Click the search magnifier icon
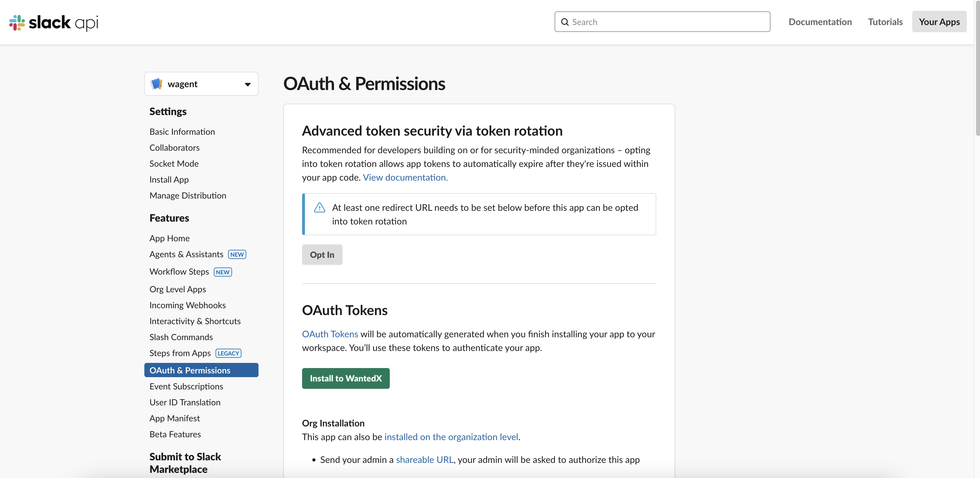980x478 pixels. point(565,22)
